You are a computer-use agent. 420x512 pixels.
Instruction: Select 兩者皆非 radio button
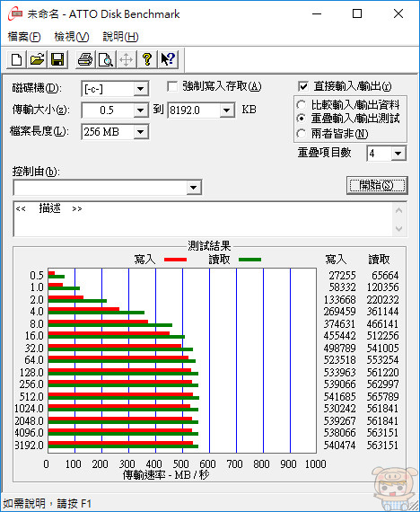[x=302, y=134]
